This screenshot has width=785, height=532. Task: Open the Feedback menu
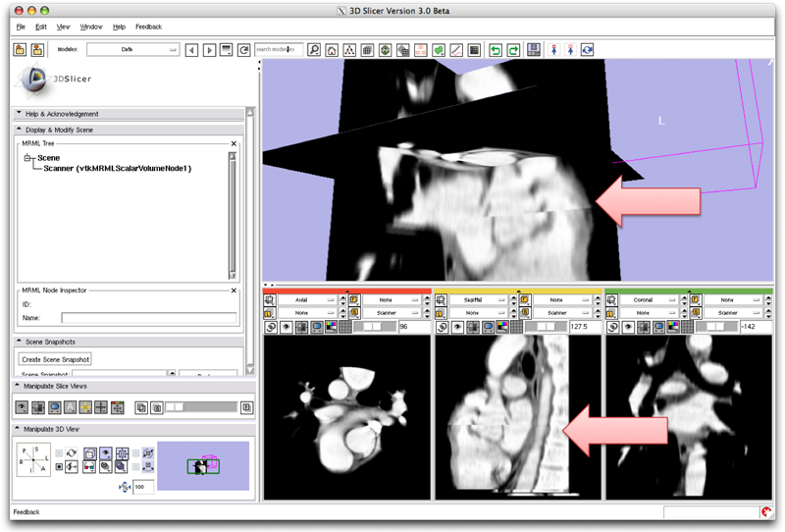(x=148, y=27)
